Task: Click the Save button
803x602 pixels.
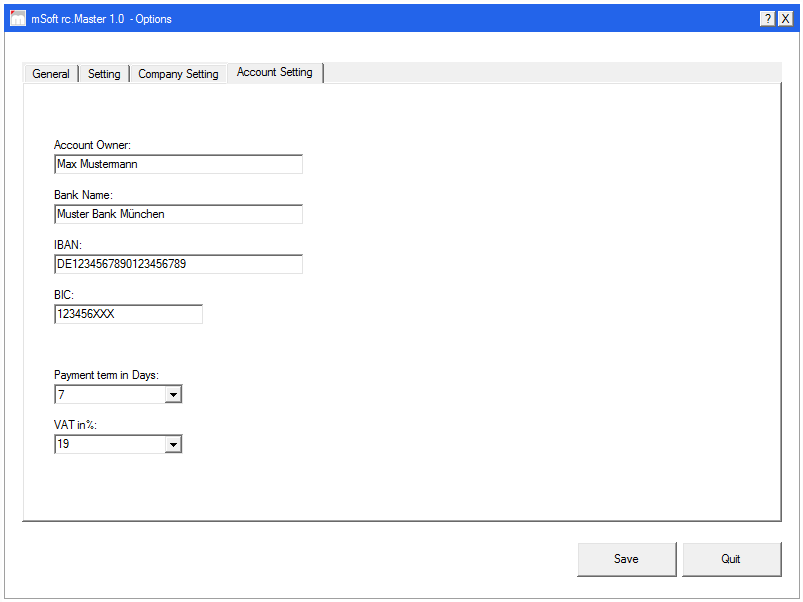Action: point(627,559)
